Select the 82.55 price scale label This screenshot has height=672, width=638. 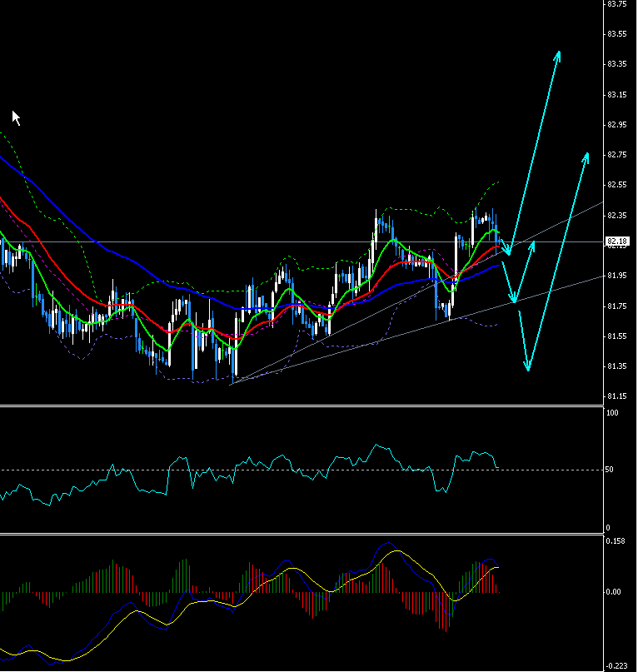616,185
